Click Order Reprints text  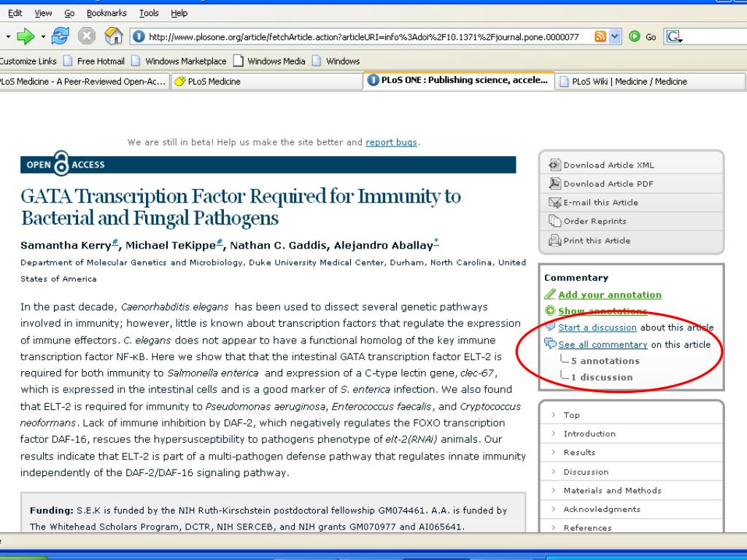click(595, 222)
